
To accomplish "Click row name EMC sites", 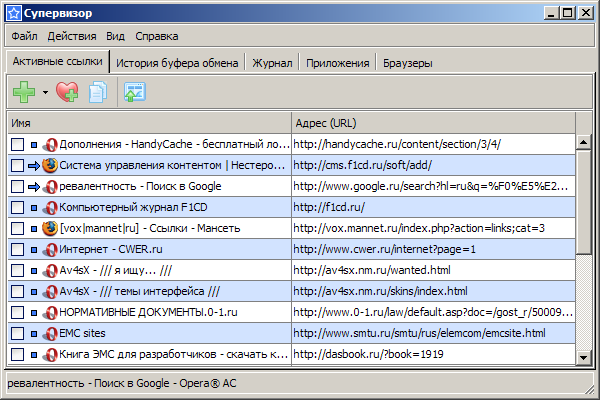I will [x=82, y=333].
